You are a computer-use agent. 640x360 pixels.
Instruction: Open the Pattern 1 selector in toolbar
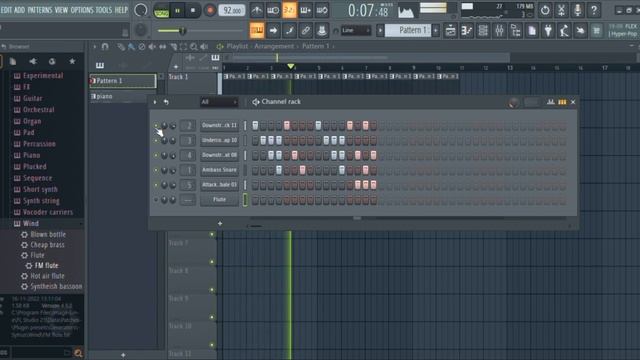[408, 30]
